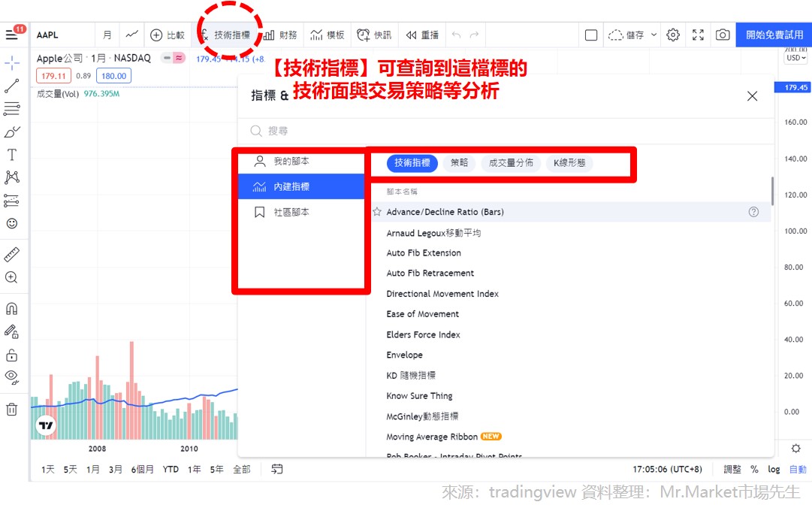The height and width of the screenshot is (511, 812).
Task: Open the 快訊 alert button
Action: (x=374, y=35)
